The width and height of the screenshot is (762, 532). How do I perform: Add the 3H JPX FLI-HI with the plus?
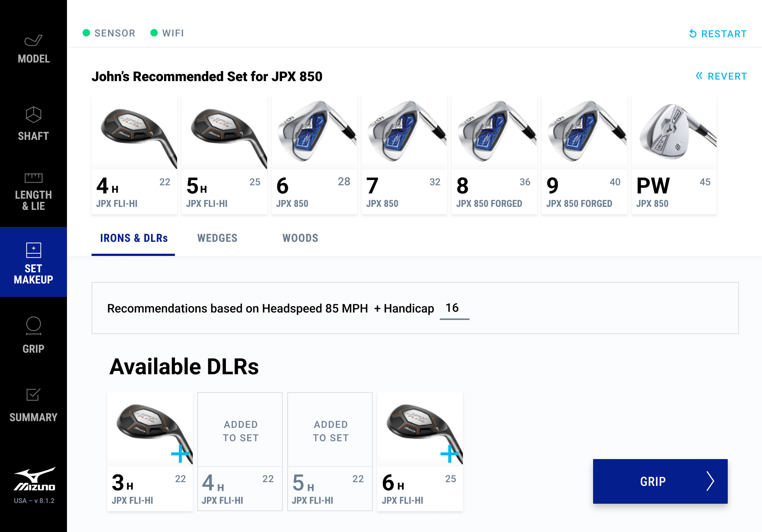coord(180,454)
